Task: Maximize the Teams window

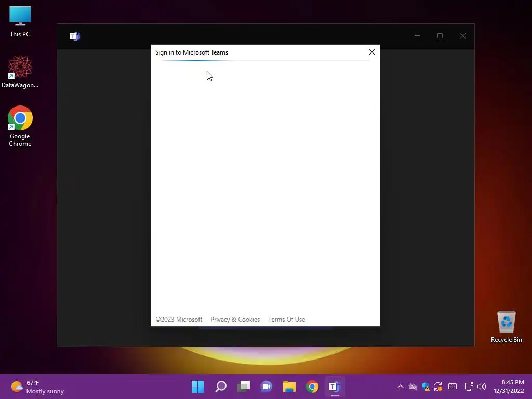Action: point(440,36)
